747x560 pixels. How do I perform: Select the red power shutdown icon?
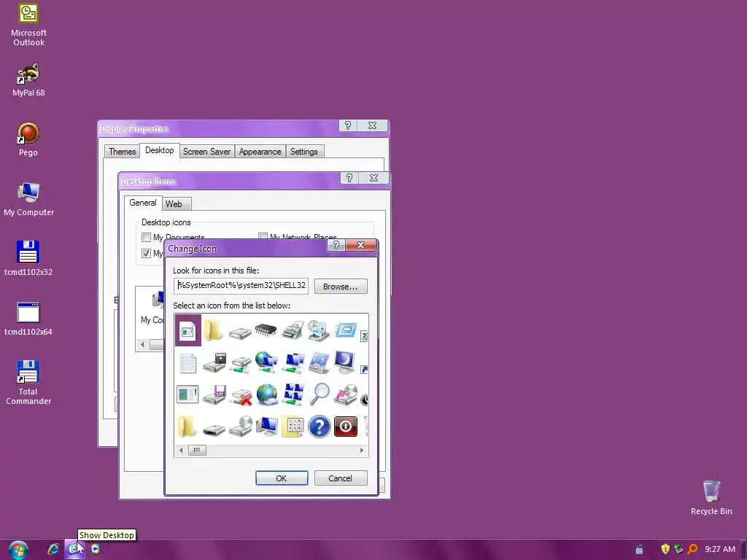(x=346, y=427)
